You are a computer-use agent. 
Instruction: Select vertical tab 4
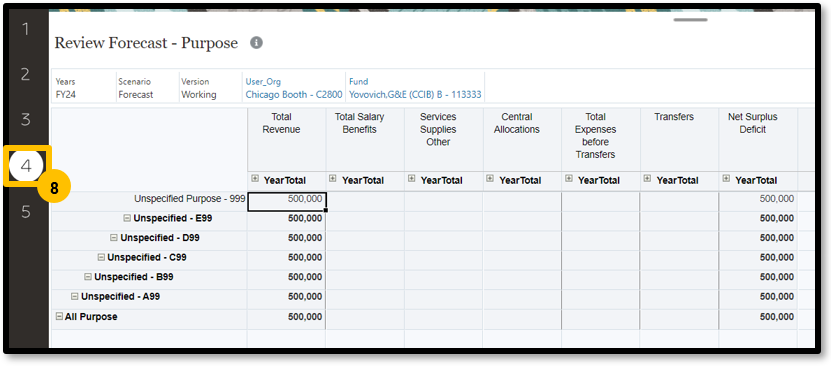(x=26, y=166)
